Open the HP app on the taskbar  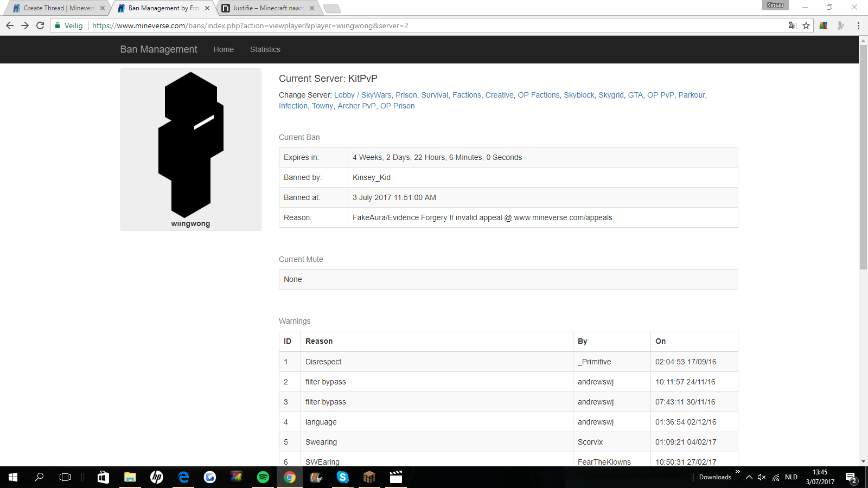157,477
